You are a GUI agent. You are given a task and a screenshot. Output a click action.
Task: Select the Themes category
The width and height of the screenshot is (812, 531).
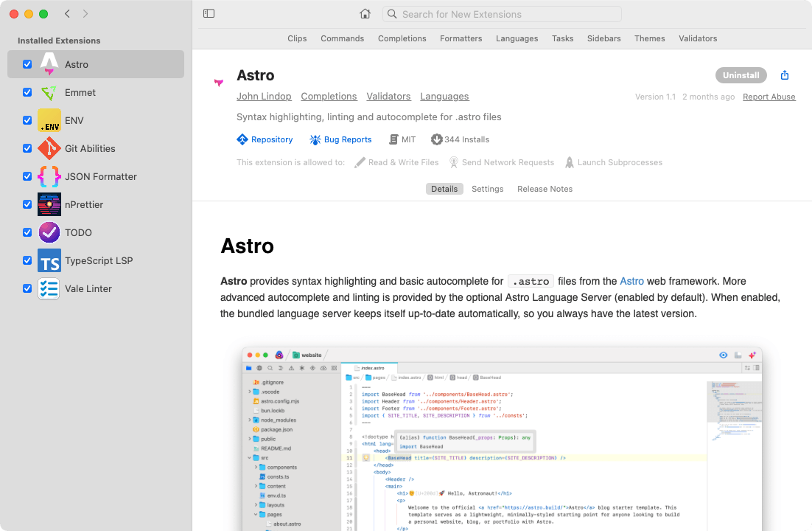[649, 38]
